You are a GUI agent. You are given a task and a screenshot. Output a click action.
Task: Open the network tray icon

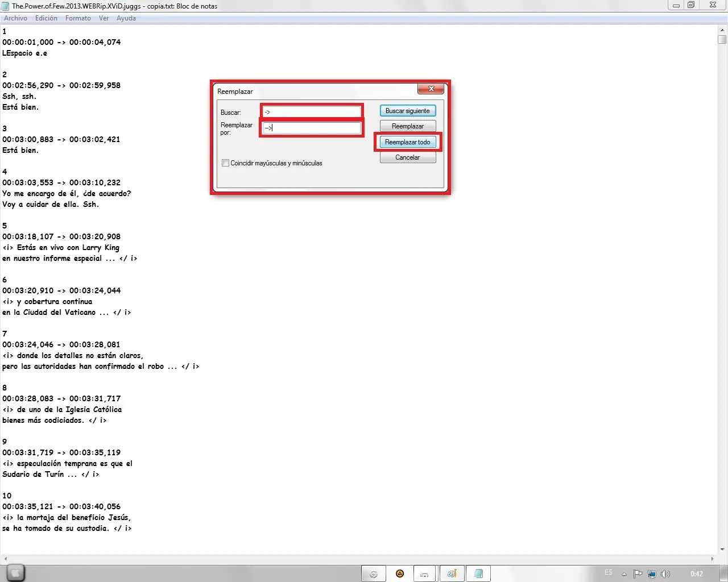pyautogui.click(x=652, y=573)
